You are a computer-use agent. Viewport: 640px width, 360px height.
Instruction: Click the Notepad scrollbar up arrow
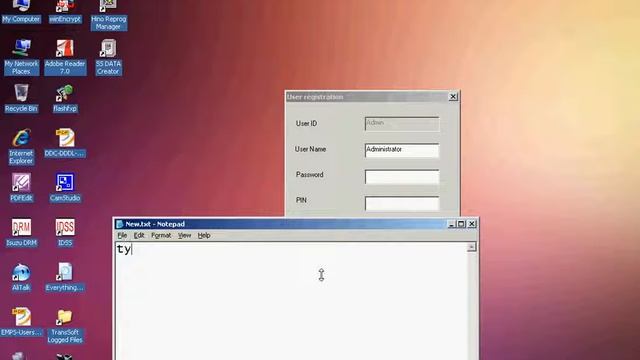(x=471, y=247)
